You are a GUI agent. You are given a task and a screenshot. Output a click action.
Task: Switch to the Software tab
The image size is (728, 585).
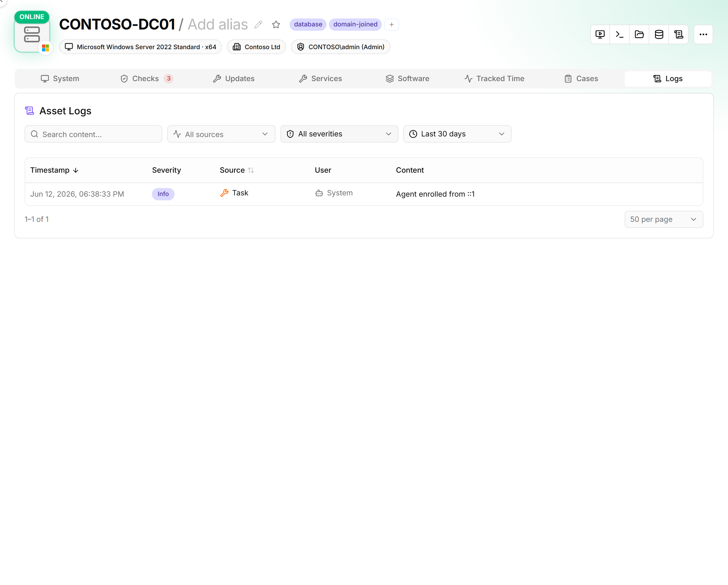coord(408,79)
